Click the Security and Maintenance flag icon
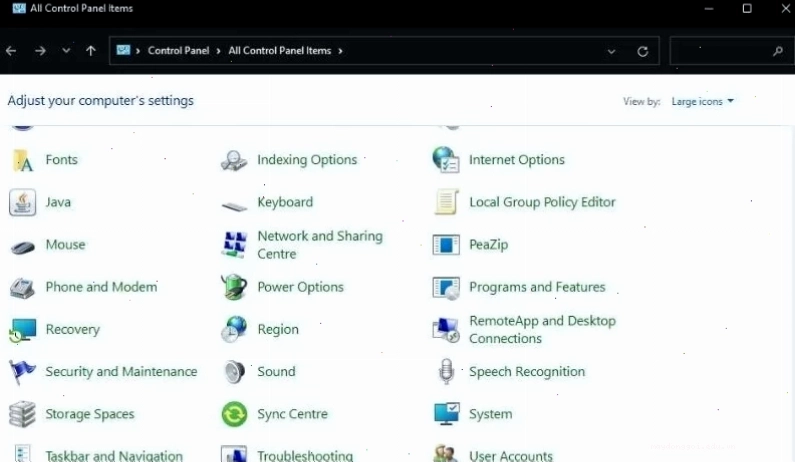Image resolution: width=795 pixels, height=463 pixels. pos(22,372)
